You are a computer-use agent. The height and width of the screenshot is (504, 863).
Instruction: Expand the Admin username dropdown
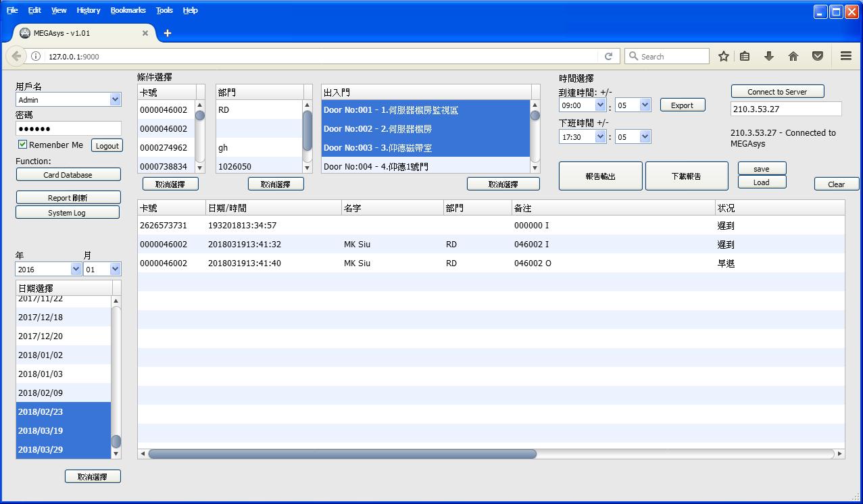click(x=114, y=100)
